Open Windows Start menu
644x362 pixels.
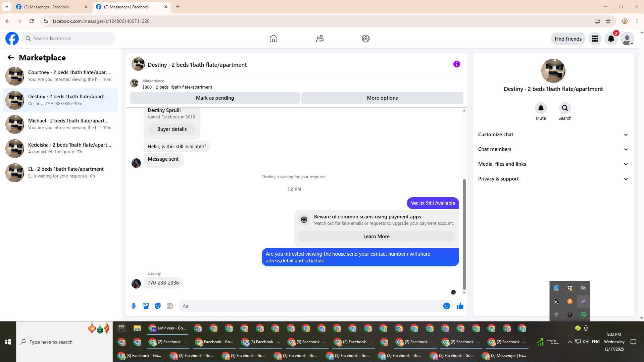(8, 342)
